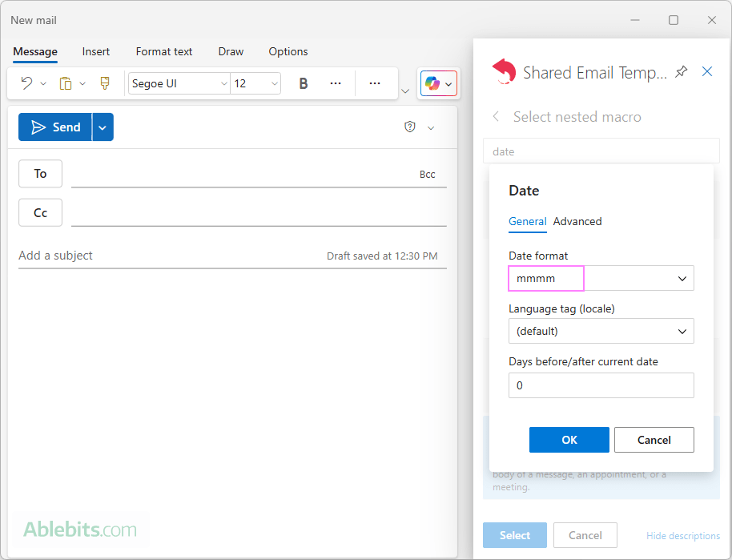Click the Paste clipboard icon

[x=66, y=83]
